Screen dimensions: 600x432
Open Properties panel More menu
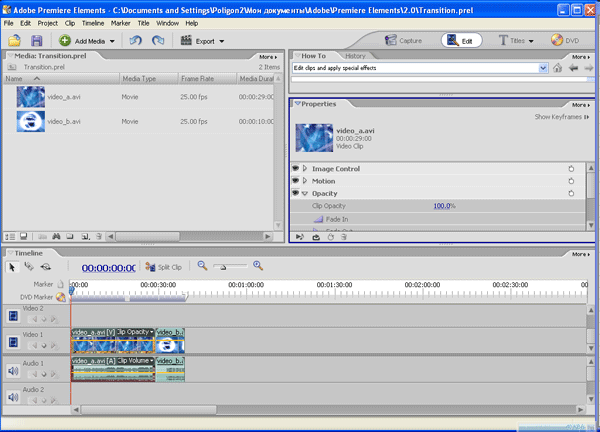click(x=581, y=104)
